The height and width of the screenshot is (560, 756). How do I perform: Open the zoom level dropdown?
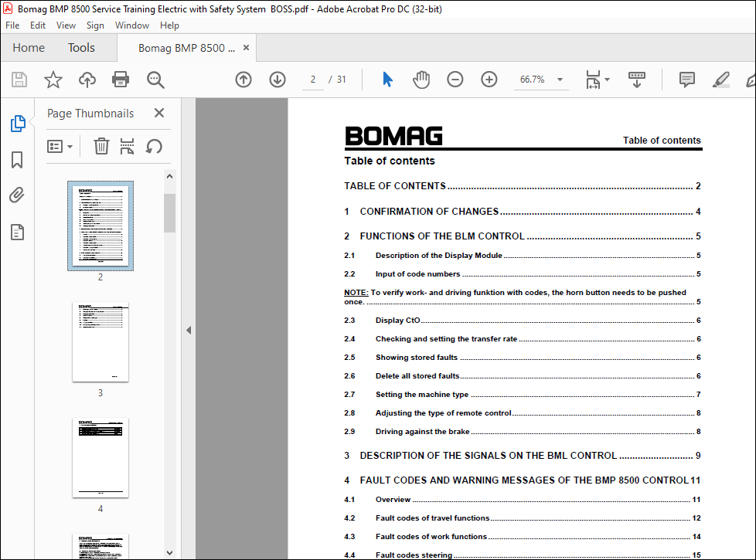[560, 80]
